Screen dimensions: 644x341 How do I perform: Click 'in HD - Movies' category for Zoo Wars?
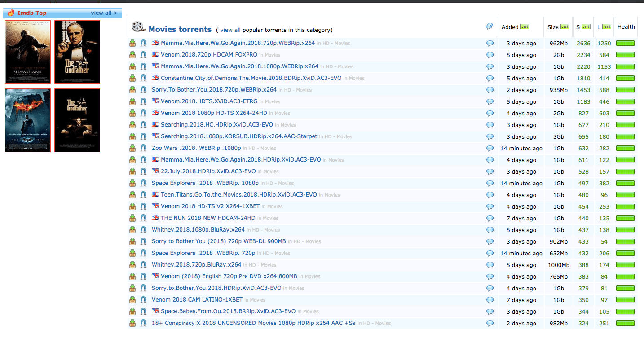(260, 148)
